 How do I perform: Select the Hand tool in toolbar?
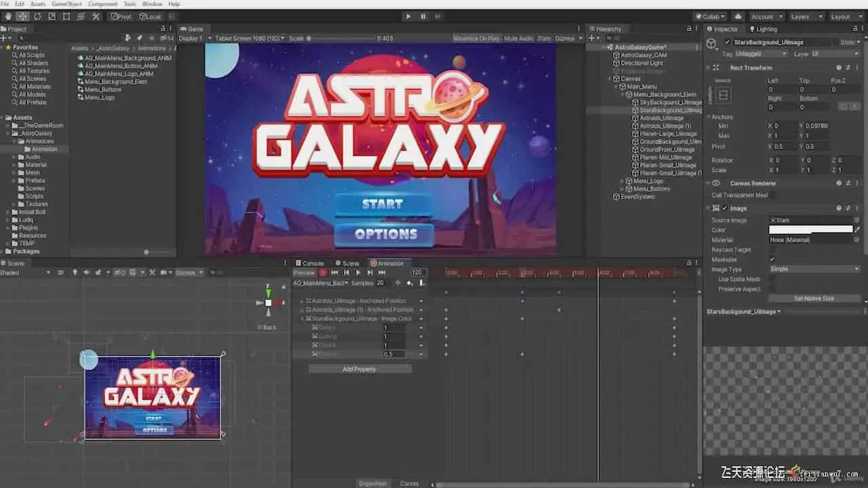[x=8, y=16]
